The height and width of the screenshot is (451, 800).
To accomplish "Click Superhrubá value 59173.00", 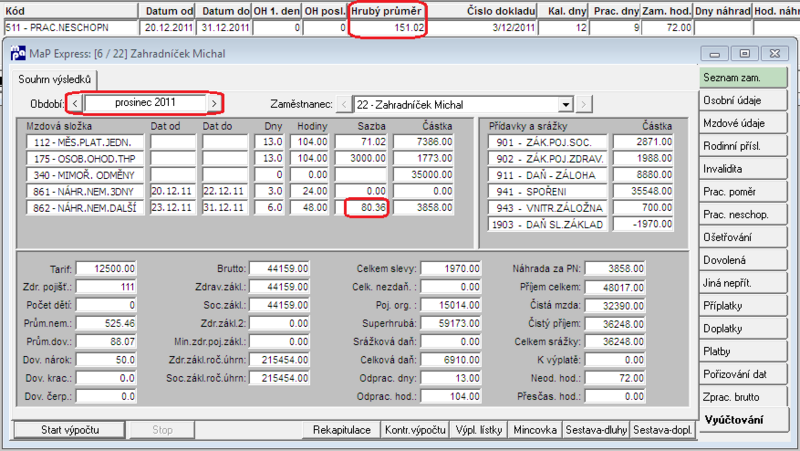I will (x=451, y=323).
